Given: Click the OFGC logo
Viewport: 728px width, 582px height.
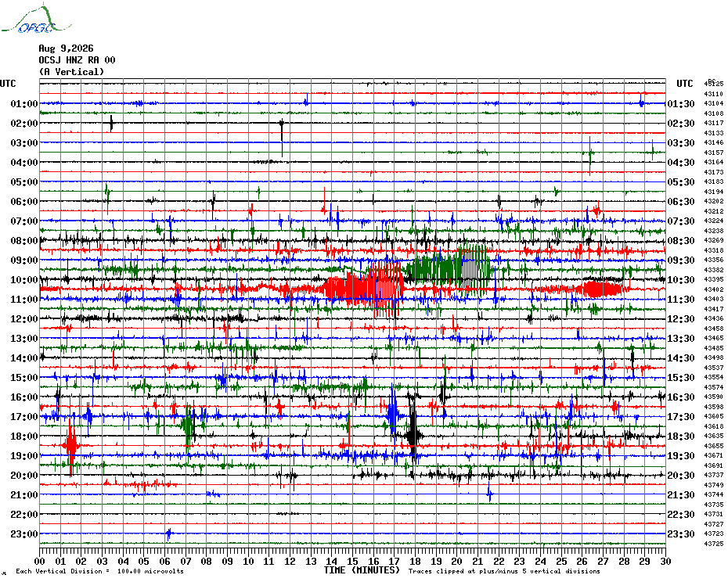Looking at the screenshot, I should click(x=36, y=19).
